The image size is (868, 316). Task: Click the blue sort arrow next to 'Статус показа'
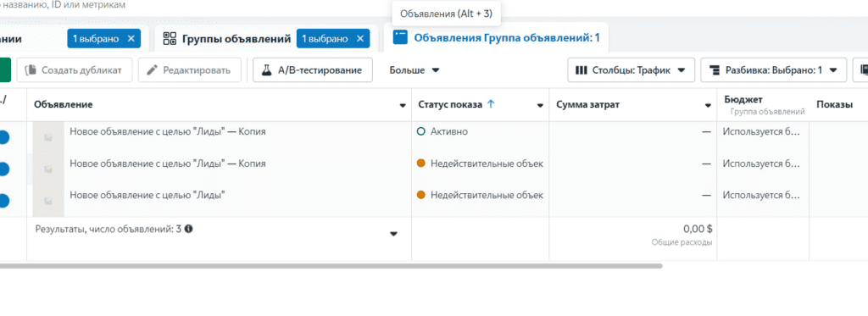point(490,104)
